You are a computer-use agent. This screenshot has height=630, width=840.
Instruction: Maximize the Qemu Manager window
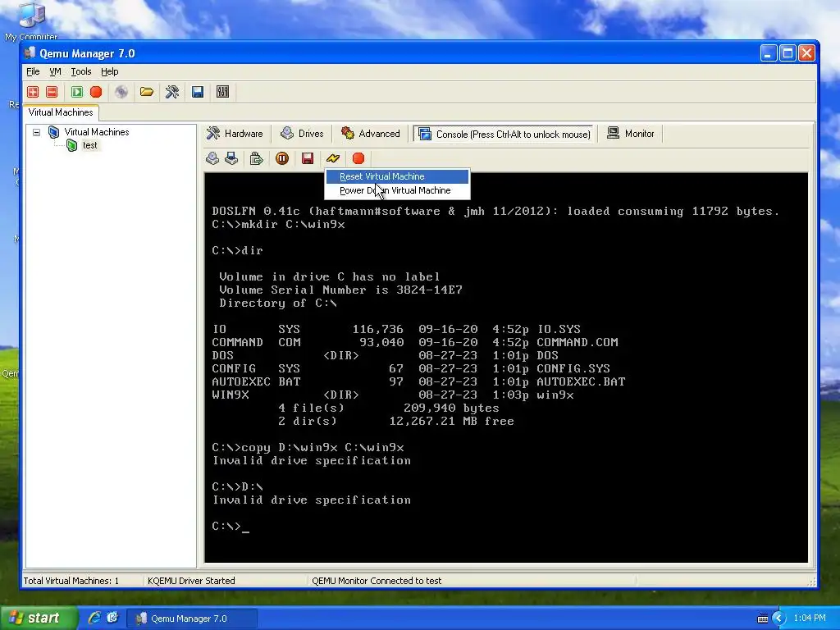click(x=787, y=53)
